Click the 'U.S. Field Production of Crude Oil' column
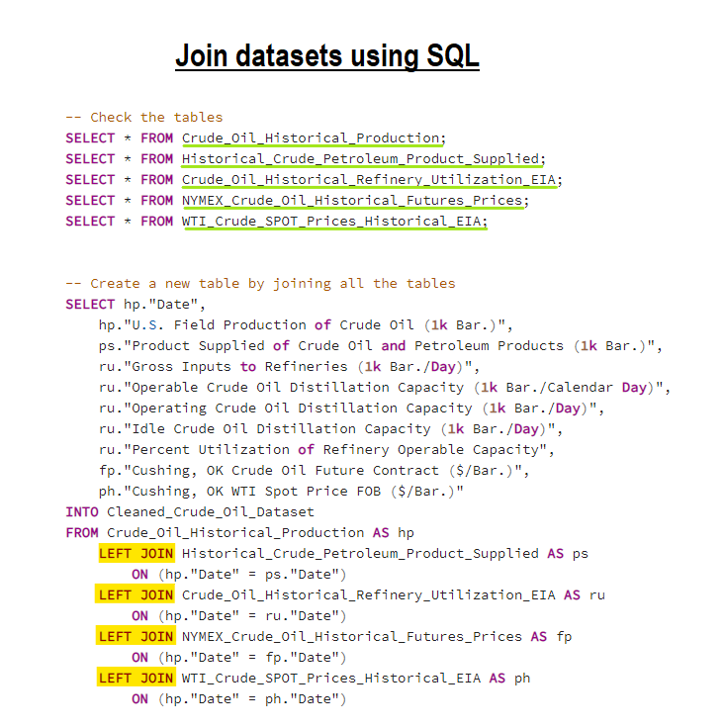 click(x=306, y=325)
